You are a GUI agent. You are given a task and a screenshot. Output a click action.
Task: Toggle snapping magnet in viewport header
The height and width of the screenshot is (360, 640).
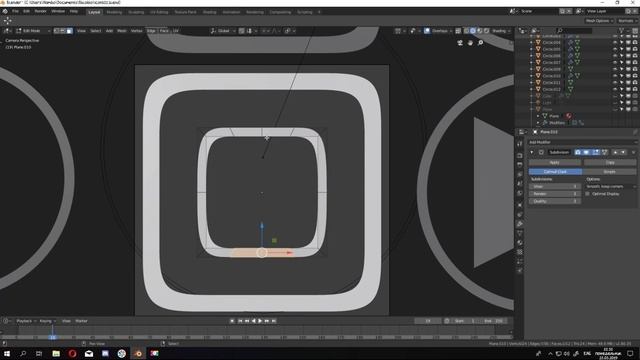pyautogui.click(x=242, y=31)
